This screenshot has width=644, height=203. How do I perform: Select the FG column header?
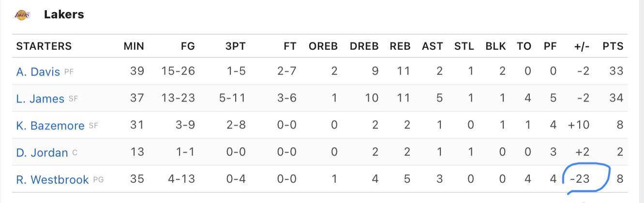tap(187, 46)
